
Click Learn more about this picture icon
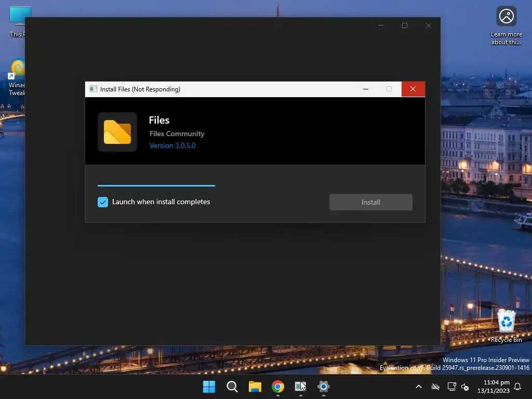tap(506, 26)
